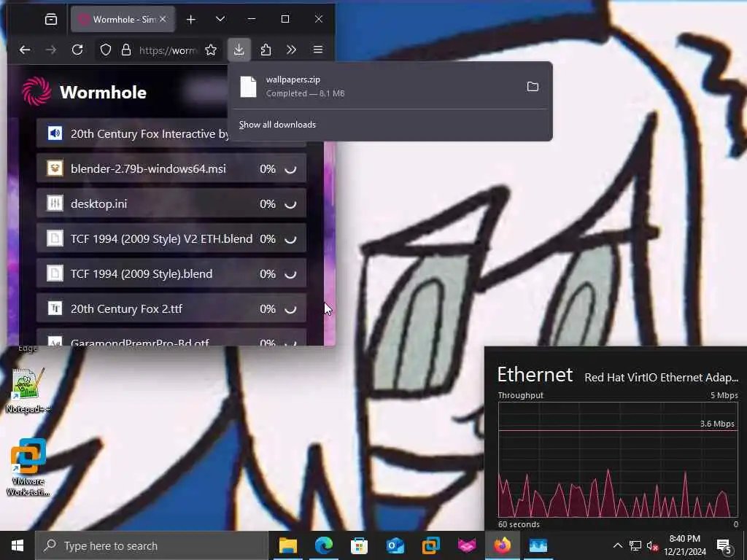Reload the Wormhole page
This screenshot has width=747, height=560.
(77, 50)
